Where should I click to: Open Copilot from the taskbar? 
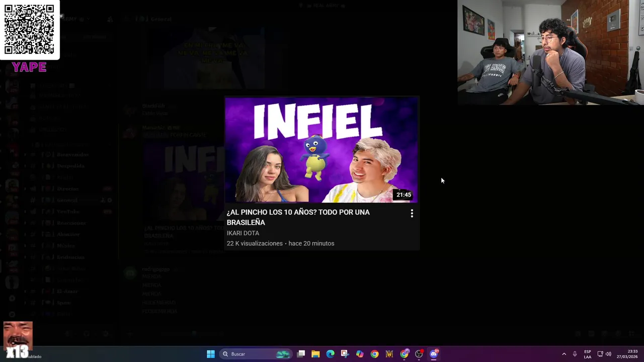[360, 354]
